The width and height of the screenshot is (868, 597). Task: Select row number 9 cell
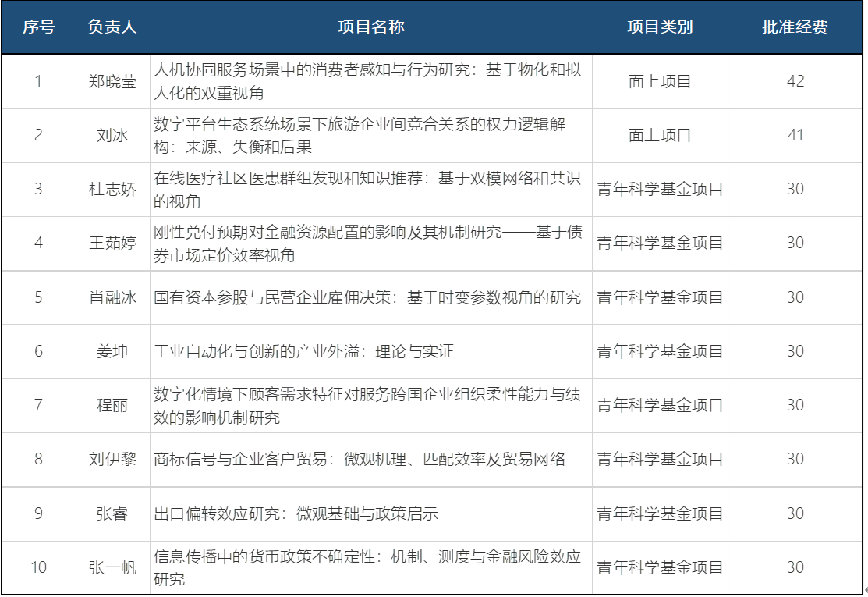pos(38,513)
